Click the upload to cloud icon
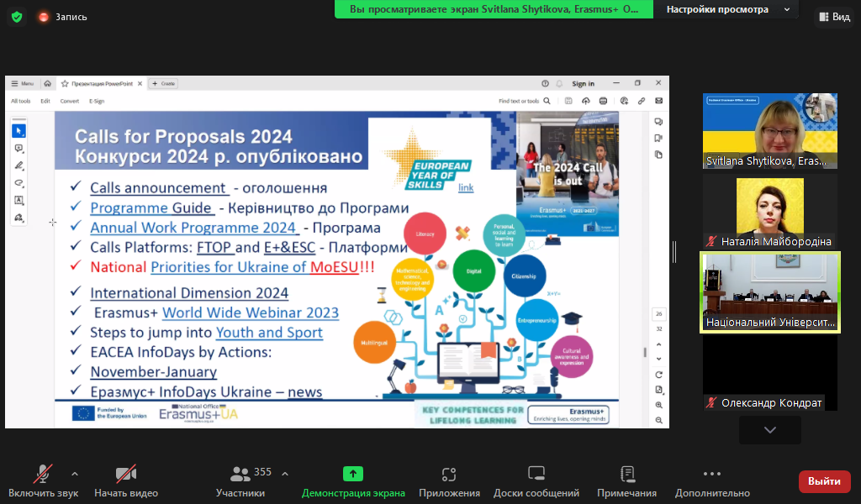861x504 pixels. [x=586, y=101]
